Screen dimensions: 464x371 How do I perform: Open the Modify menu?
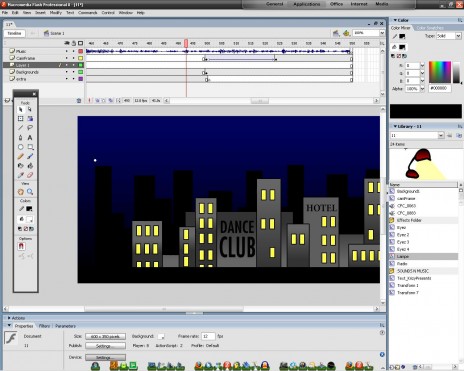tap(56, 13)
